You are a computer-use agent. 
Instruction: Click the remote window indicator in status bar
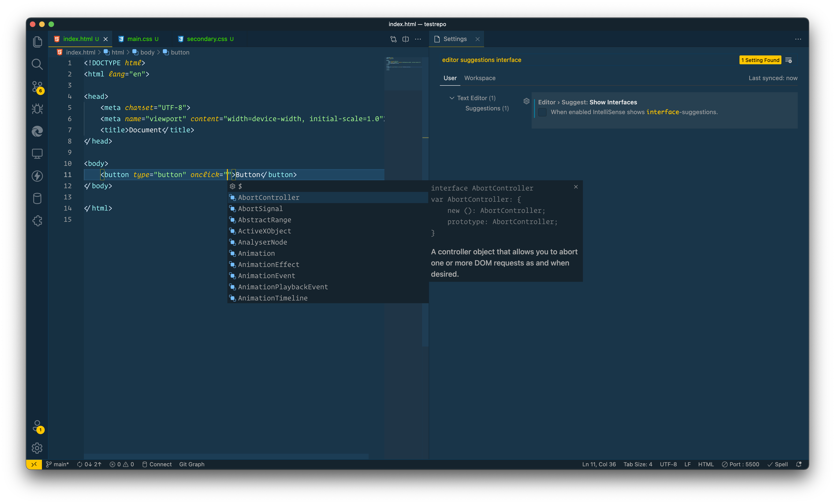point(34,464)
